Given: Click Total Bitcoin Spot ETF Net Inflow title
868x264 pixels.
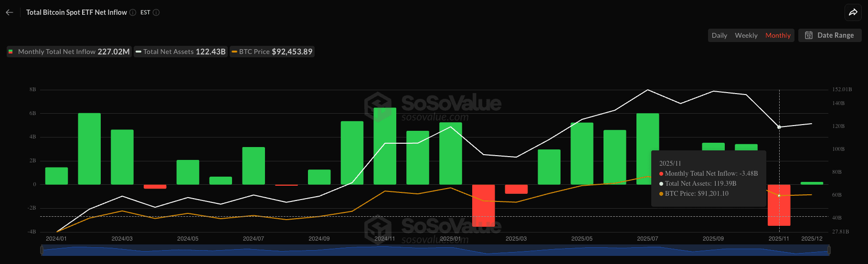Looking at the screenshot, I should [76, 12].
